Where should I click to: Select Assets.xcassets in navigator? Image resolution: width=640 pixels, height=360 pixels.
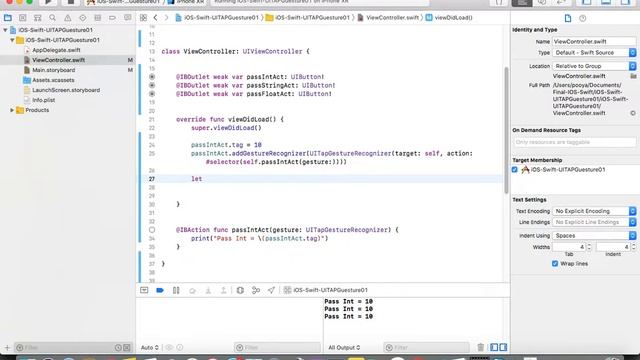pyautogui.click(x=53, y=80)
